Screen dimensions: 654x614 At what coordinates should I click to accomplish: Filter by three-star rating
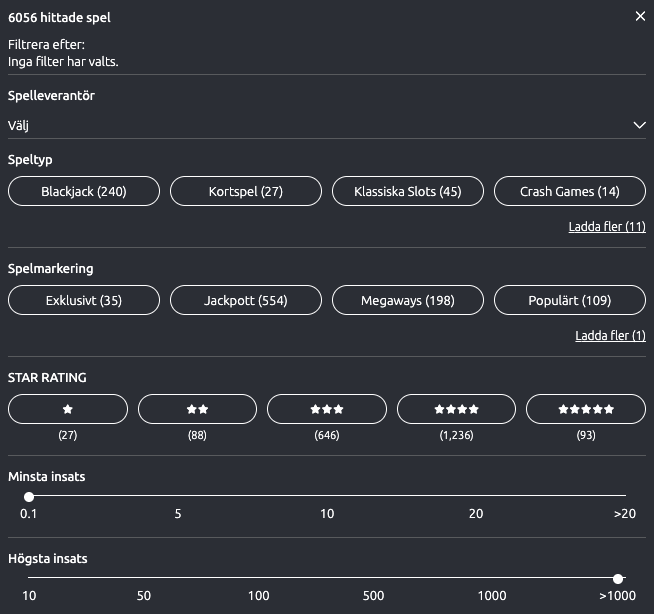pyautogui.click(x=327, y=409)
